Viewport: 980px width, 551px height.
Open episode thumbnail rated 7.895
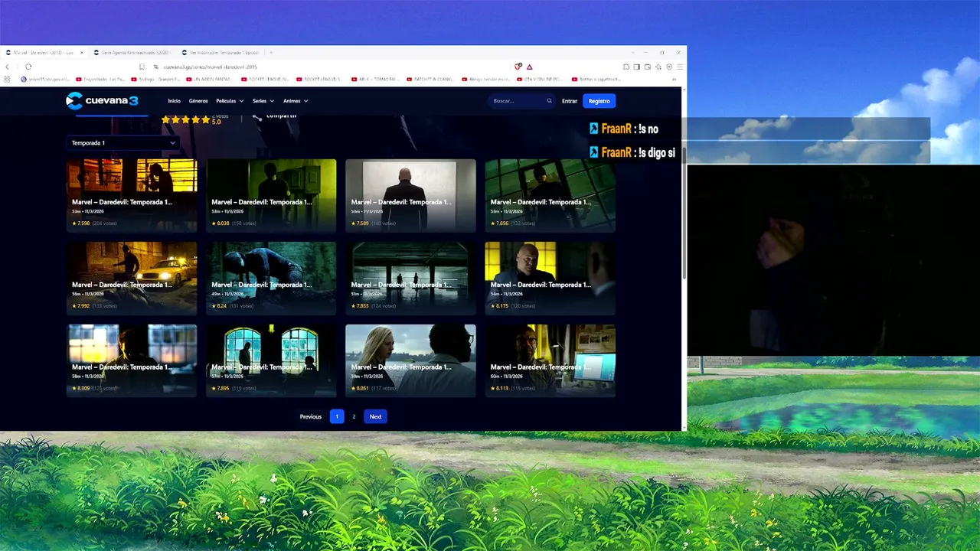click(271, 360)
